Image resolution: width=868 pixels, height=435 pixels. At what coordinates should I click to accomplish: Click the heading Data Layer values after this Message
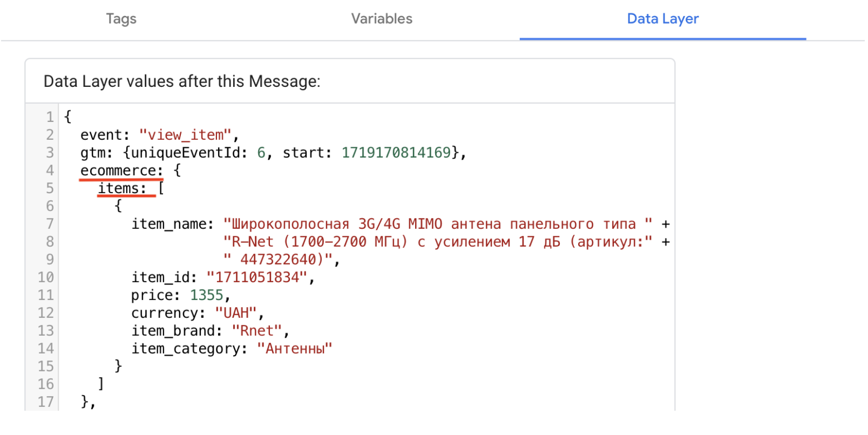point(182,81)
